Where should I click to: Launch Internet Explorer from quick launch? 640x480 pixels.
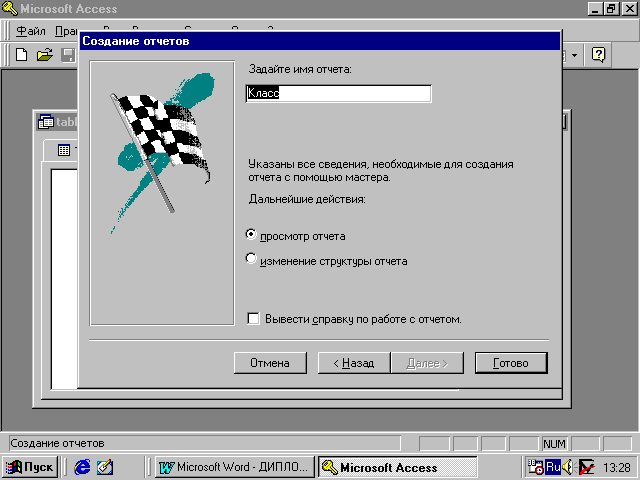tap(82, 467)
